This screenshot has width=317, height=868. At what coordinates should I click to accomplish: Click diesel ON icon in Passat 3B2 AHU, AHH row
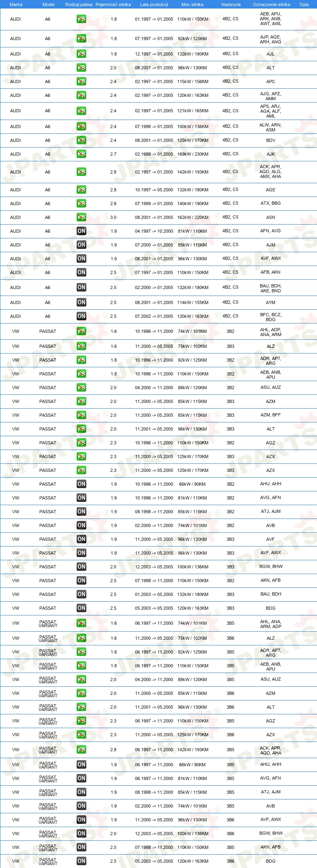81,484
